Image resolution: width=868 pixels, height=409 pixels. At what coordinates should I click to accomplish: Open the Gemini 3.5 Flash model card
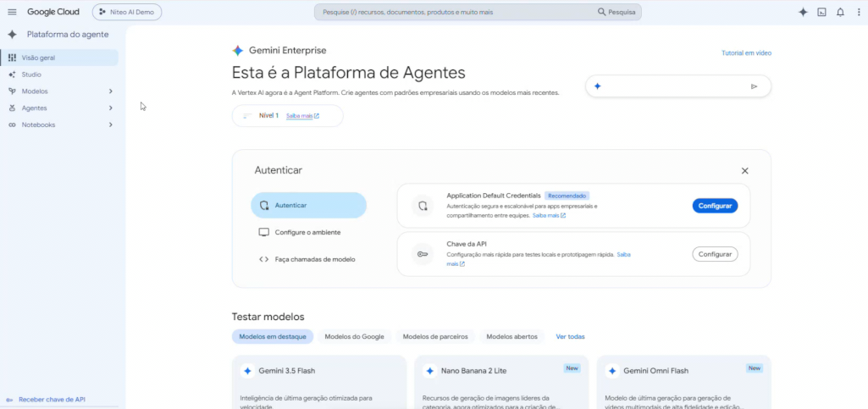tap(319, 382)
